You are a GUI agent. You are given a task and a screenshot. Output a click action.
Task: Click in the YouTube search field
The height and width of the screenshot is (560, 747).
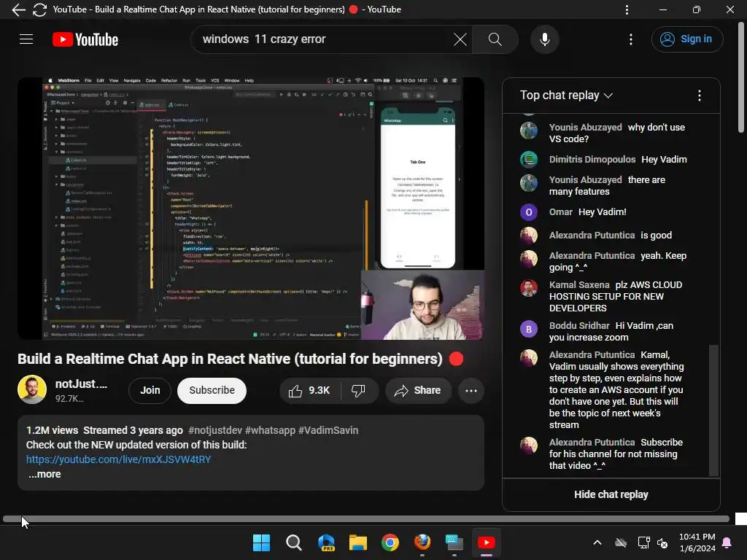click(x=324, y=39)
